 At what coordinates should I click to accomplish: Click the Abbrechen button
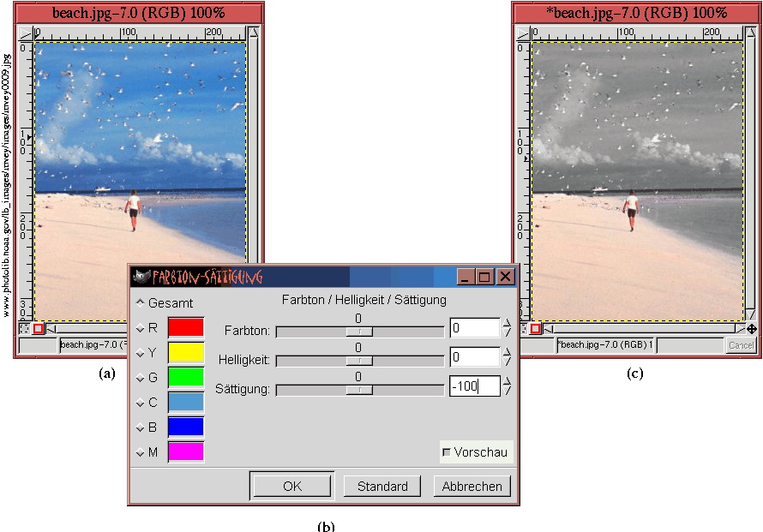(472, 486)
